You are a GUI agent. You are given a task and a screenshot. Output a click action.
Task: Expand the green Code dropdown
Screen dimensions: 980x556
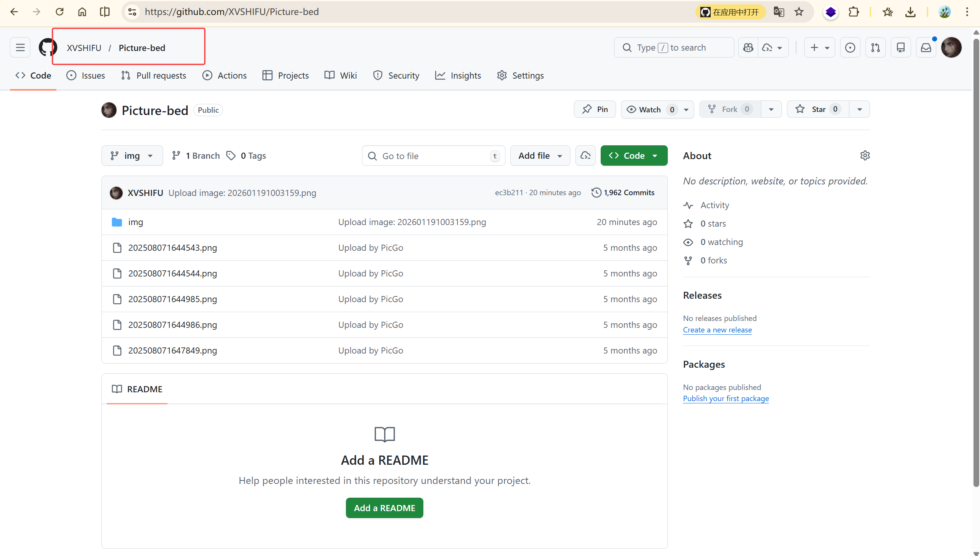coord(634,156)
